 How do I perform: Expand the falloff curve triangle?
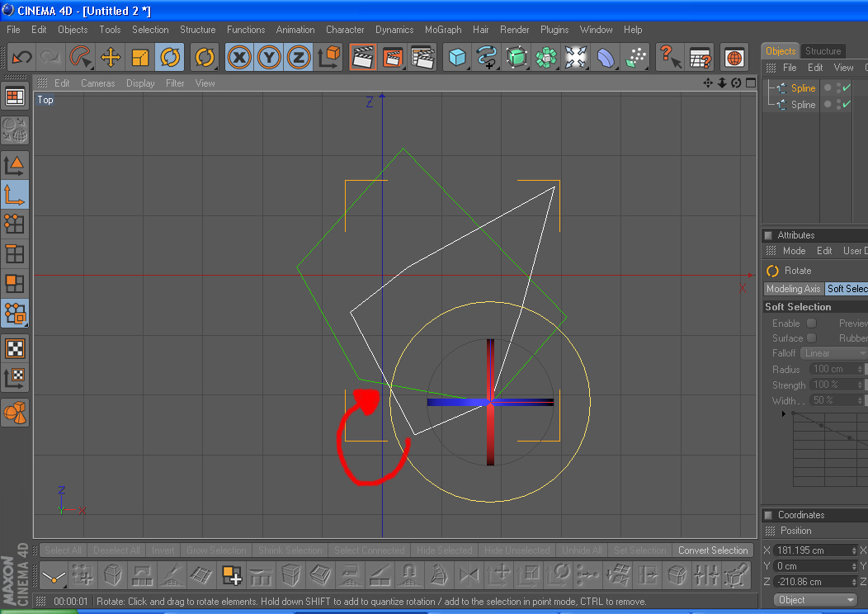click(783, 413)
